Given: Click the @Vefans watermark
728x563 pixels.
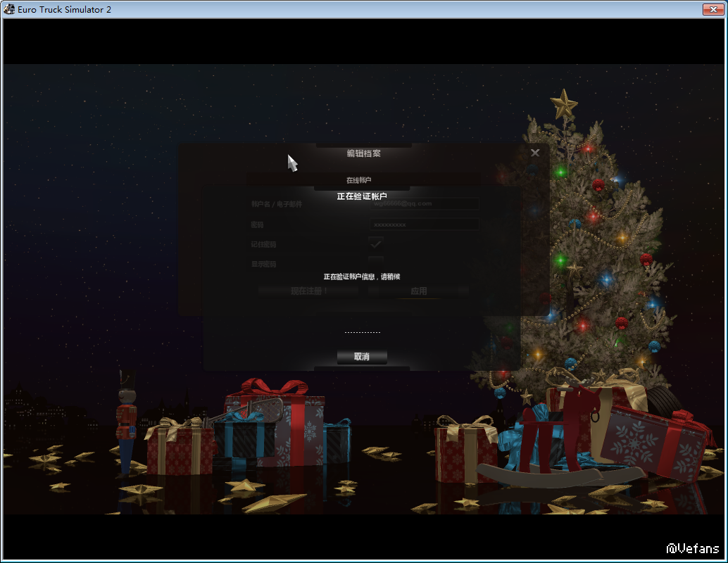Looking at the screenshot, I should click(x=693, y=548).
